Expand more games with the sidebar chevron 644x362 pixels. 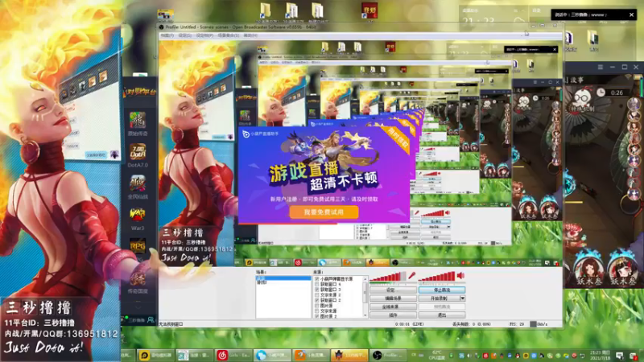pos(138,306)
